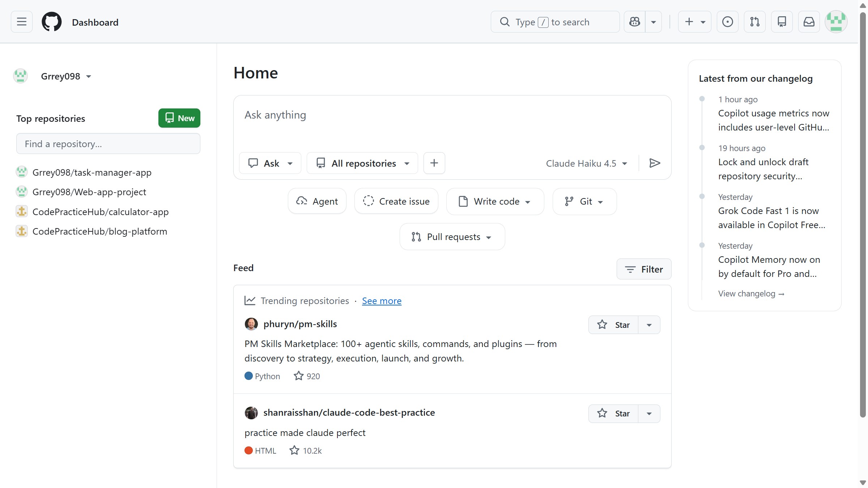
Task: Expand the Grrey098 account switcher
Action: coord(66,76)
